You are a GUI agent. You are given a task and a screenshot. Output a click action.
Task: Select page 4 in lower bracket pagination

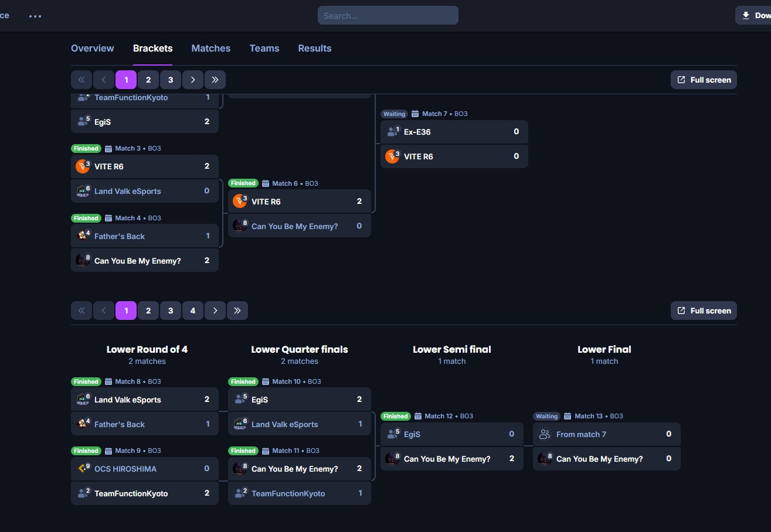point(193,311)
